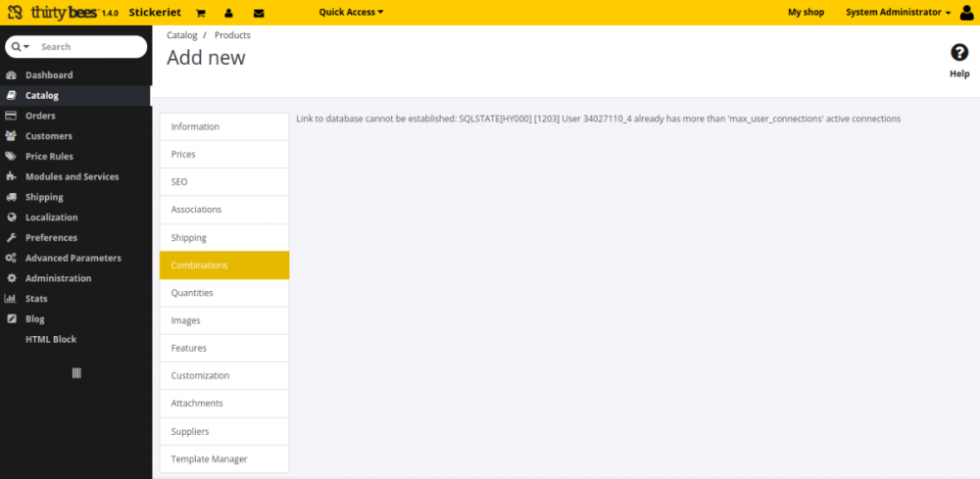
Task: Open the search type dropdown arrow
Action: click(x=21, y=47)
